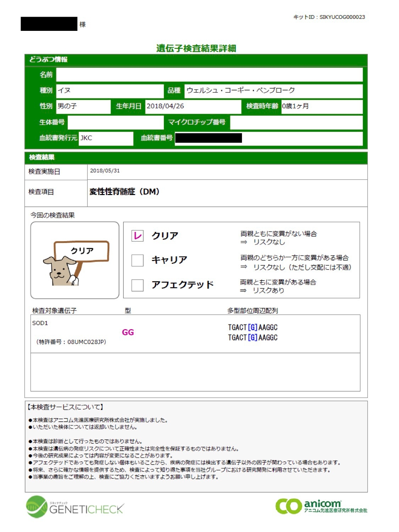The height and width of the screenshot is (532, 399).
Task: Click the 品種 field with ウェルシュ・コーギー・ペンブローク
Action: (274, 91)
